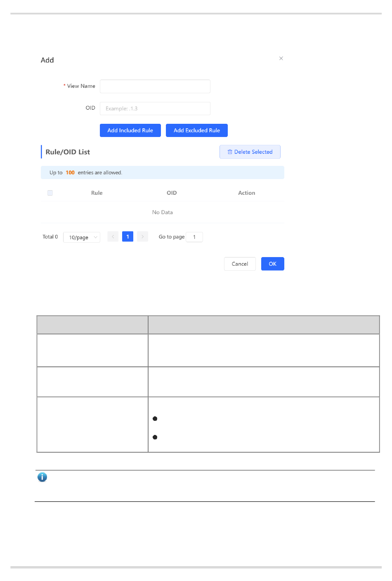This screenshot has width=392, height=581.
Task: Select page number 1 in pagination
Action: [x=128, y=236]
